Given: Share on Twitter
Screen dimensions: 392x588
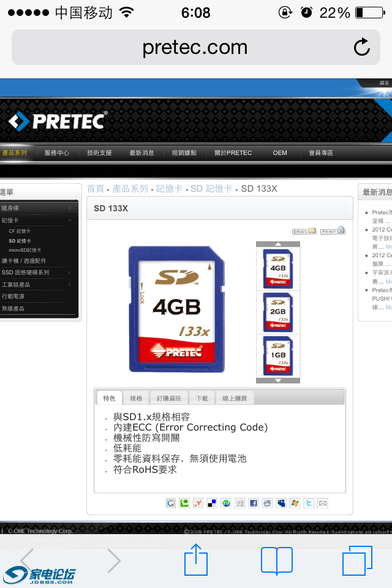Looking at the screenshot, I should pyautogui.click(x=309, y=503).
